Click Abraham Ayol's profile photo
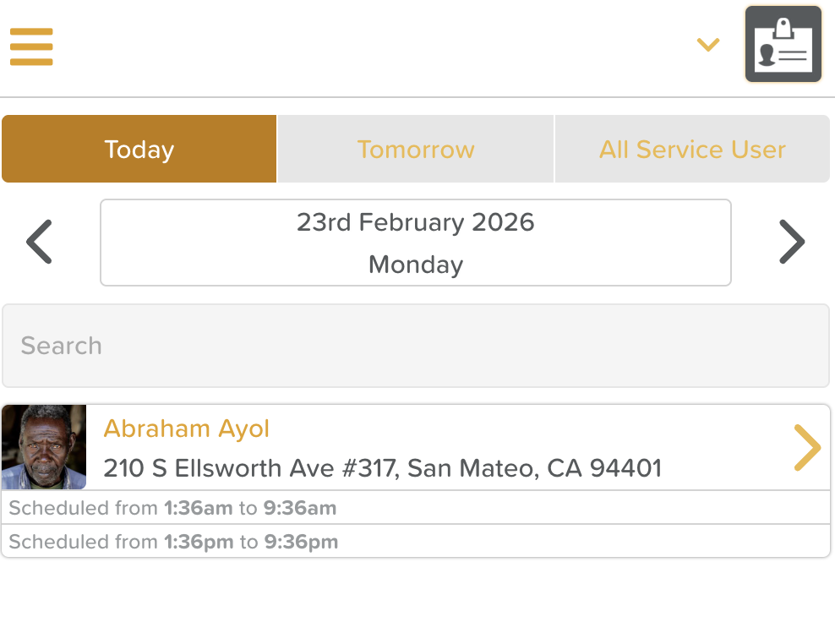835x644 pixels. tap(44, 447)
